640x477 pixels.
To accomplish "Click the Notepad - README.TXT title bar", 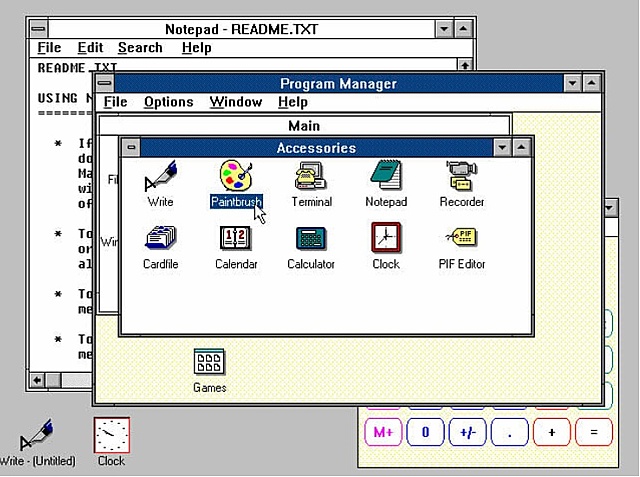I will tap(242, 29).
